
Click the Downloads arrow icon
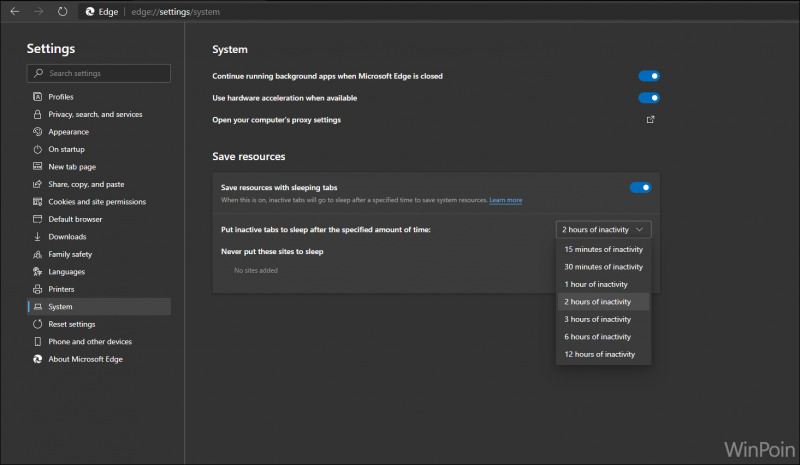37,236
